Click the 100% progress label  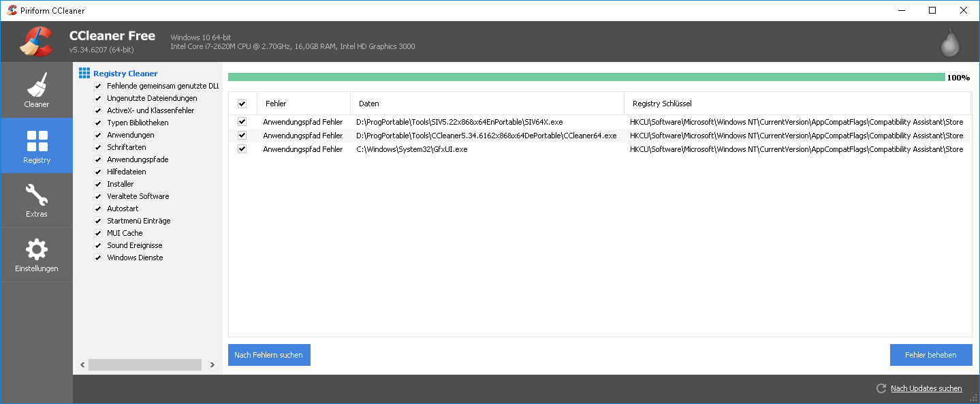pyautogui.click(x=958, y=78)
